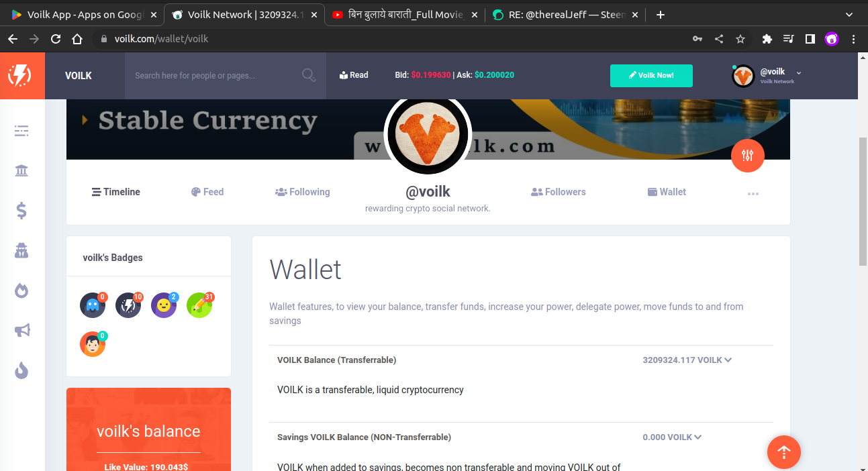Bookmark this page with star icon
The image size is (868, 471).
click(740, 39)
